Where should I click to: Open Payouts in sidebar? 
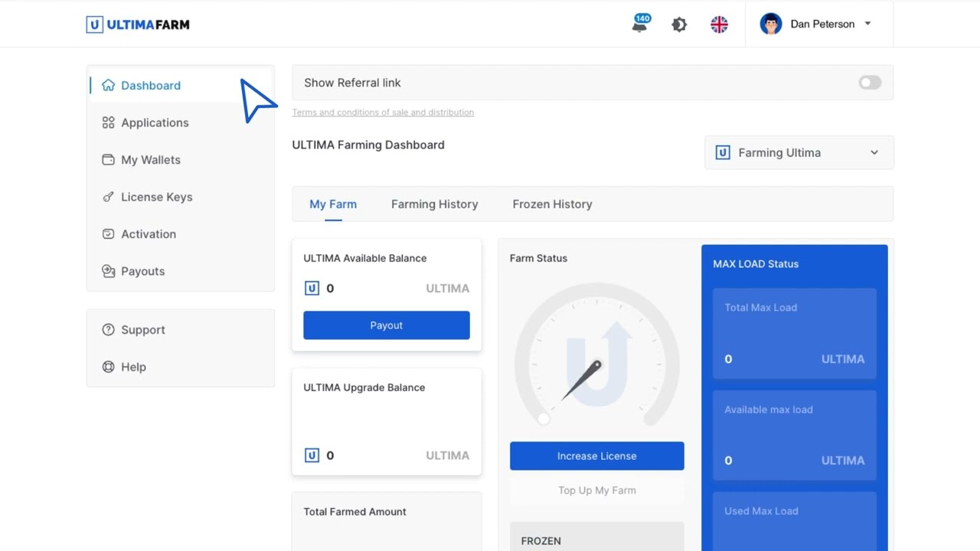181,271
